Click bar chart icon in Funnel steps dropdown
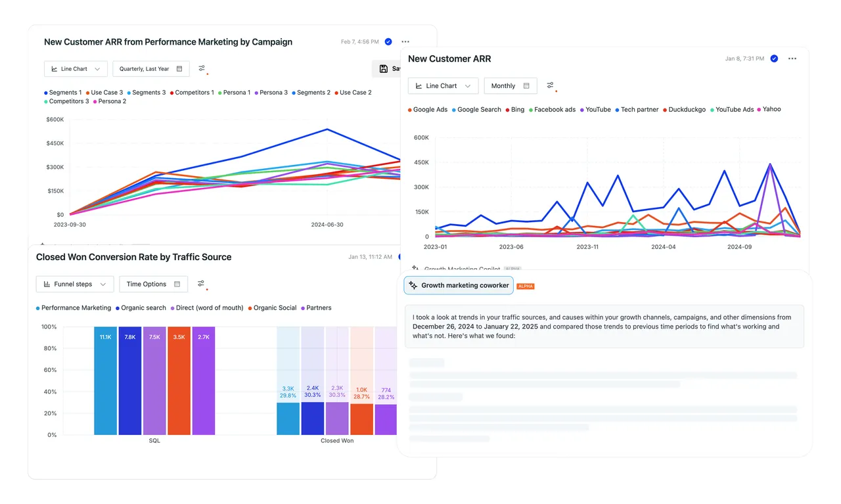841x504 pixels. pos(47,284)
